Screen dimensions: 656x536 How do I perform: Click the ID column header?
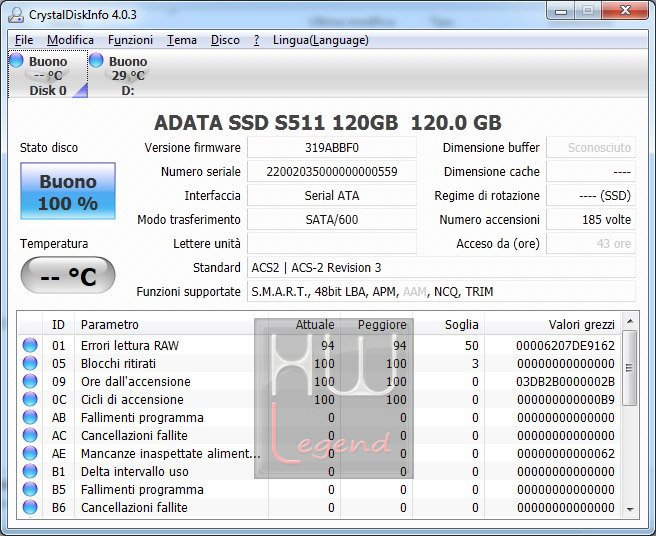click(58, 324)
